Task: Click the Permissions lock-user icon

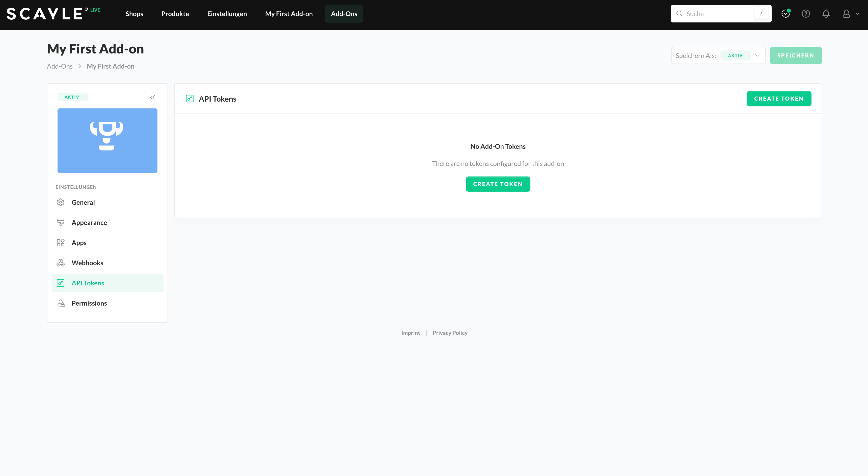Action: (61, 303)
